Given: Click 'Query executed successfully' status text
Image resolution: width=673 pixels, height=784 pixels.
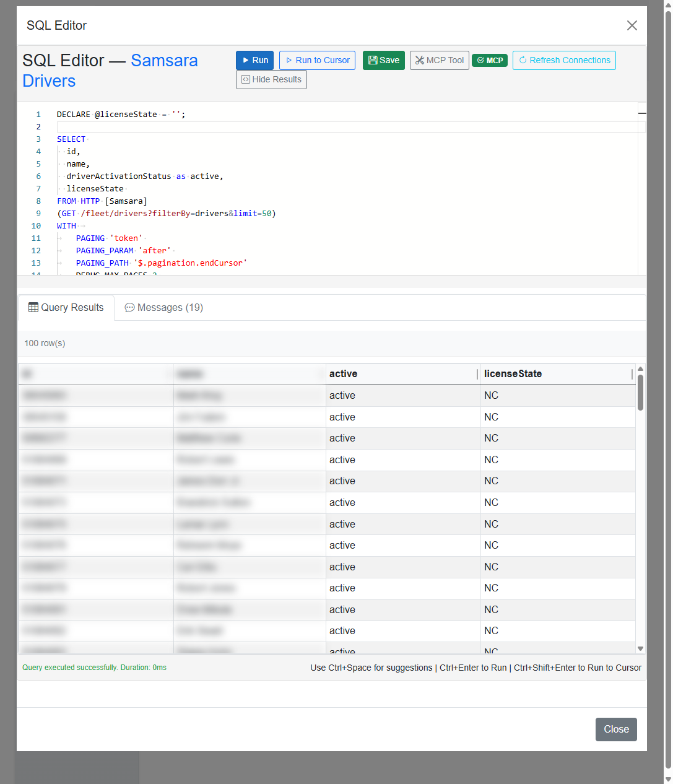Looking at the screenshot, I should 94,668.
